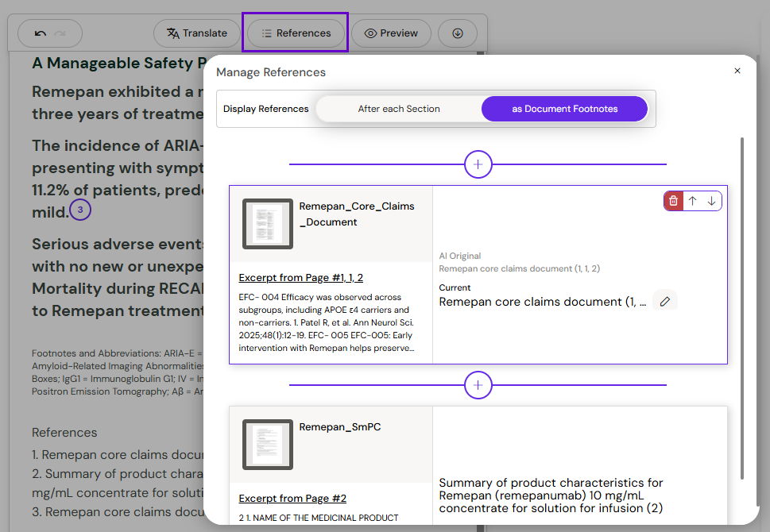Viewport: 770px width, 532px height.
Task: Open the References toolbar button
Action: [x=296, y=33]
